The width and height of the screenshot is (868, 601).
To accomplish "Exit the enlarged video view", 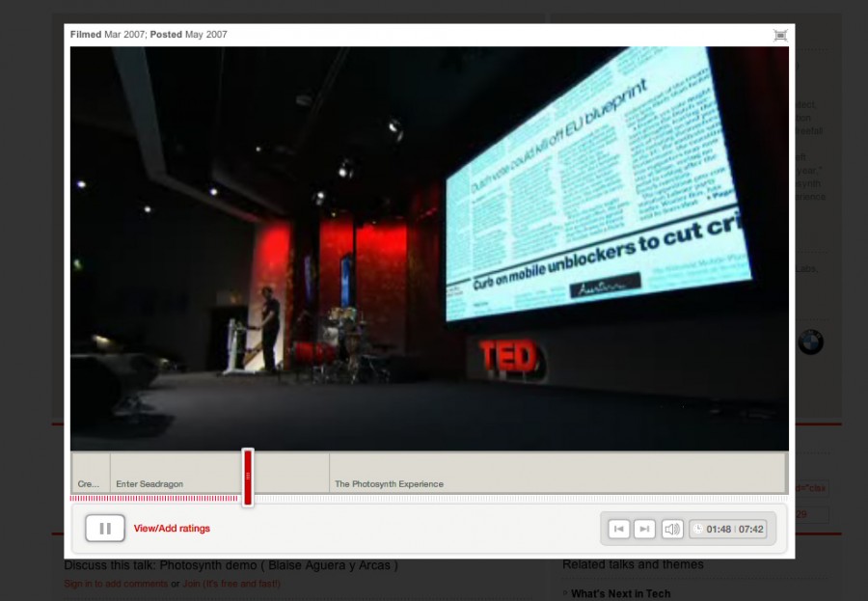I will pyautogui.click(x=780, y=35).
